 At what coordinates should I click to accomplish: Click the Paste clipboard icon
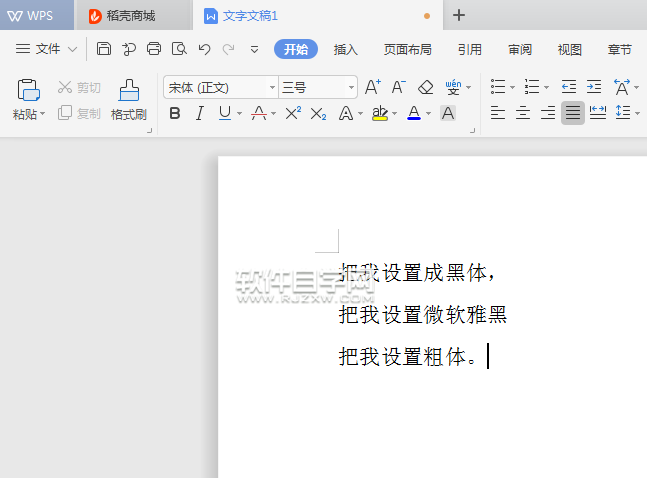click(28, 90)
